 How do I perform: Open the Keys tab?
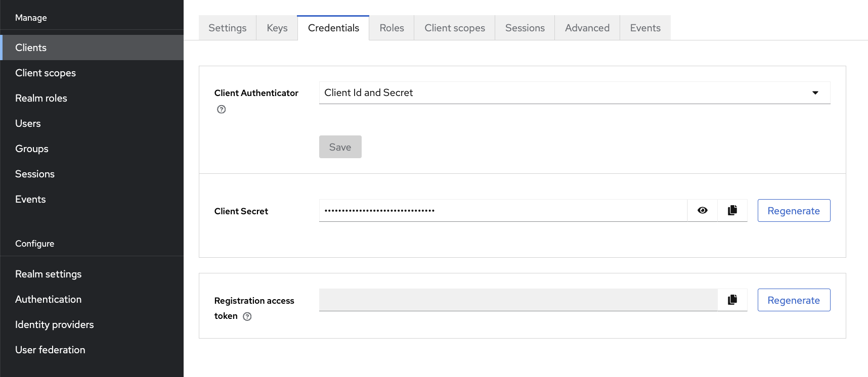[x=277, y=28]
